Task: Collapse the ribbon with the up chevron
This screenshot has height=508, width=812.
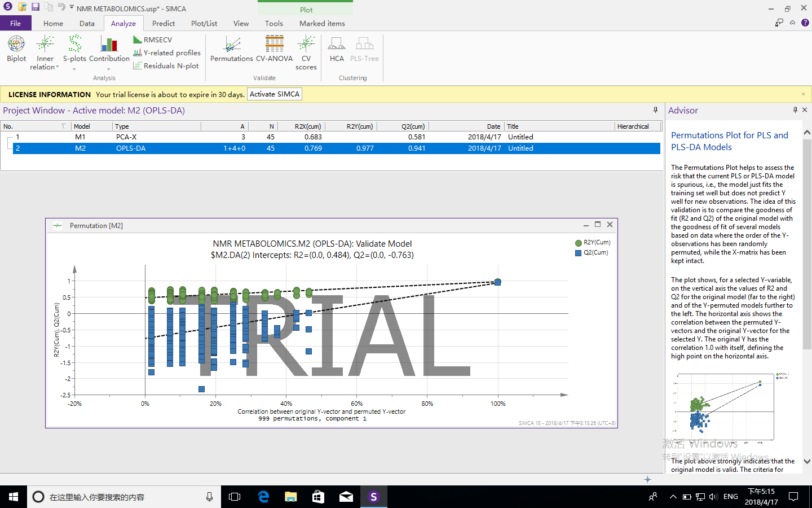Action: [x=792, y=23]
